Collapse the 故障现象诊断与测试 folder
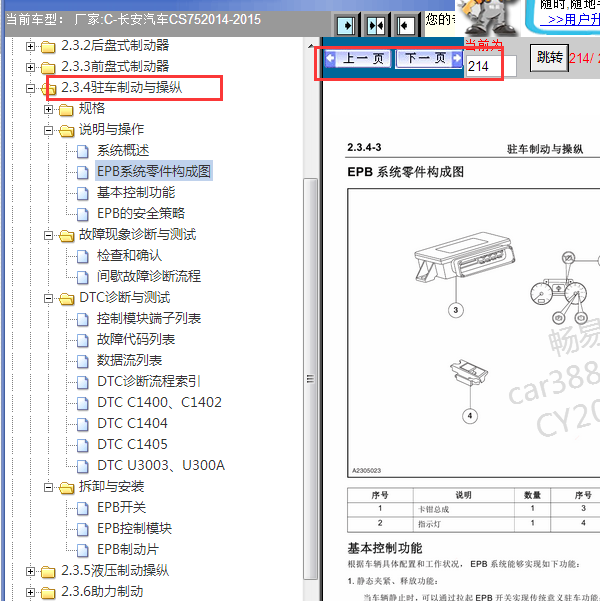 (x=48, y=235)
